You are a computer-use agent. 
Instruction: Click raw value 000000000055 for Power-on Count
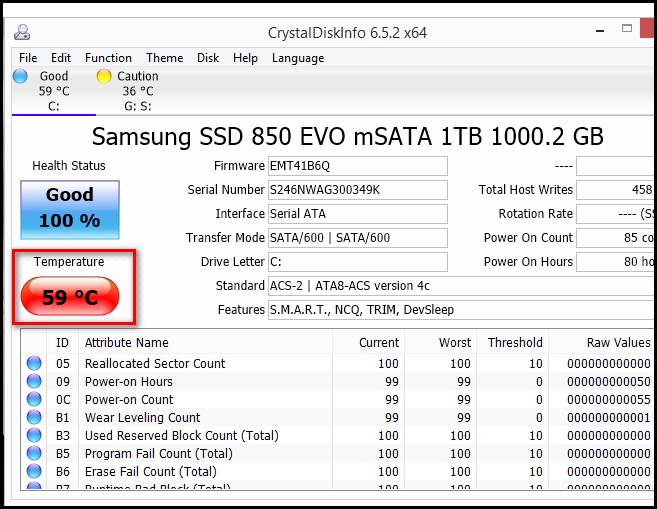[x=609, y=400]
